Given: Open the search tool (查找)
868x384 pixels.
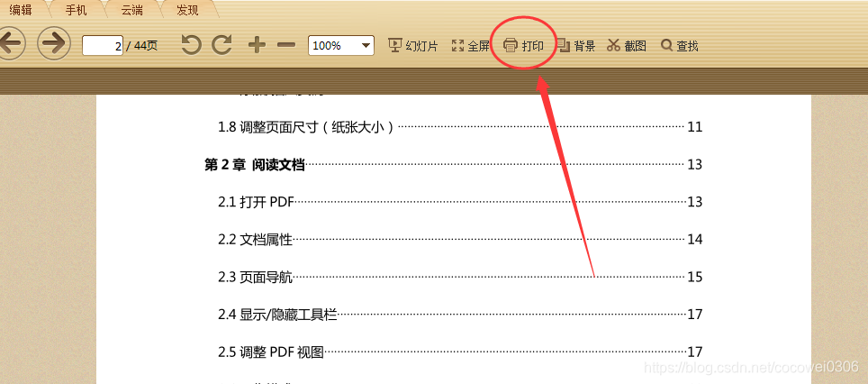Looking at the screenshot, I should coord(680,46).
